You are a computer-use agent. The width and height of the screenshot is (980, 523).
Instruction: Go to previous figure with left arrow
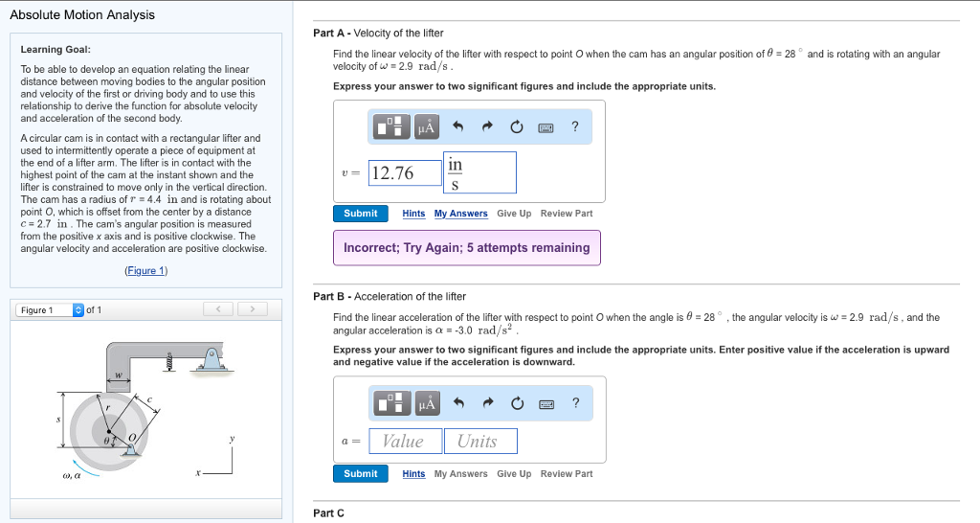(x=218, y=309)
